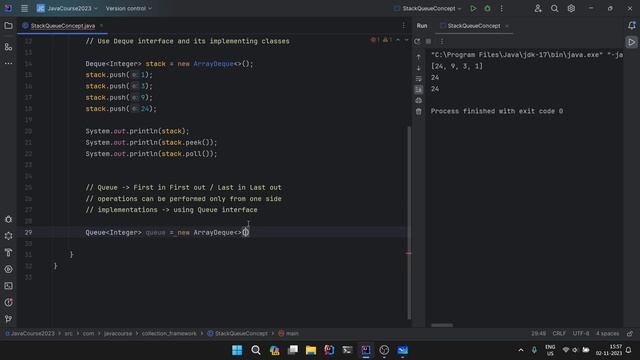Go to next highlighted error arrow in editor
Image resolution: width=640 pixels, height=360 pixels.
(406, 40)
